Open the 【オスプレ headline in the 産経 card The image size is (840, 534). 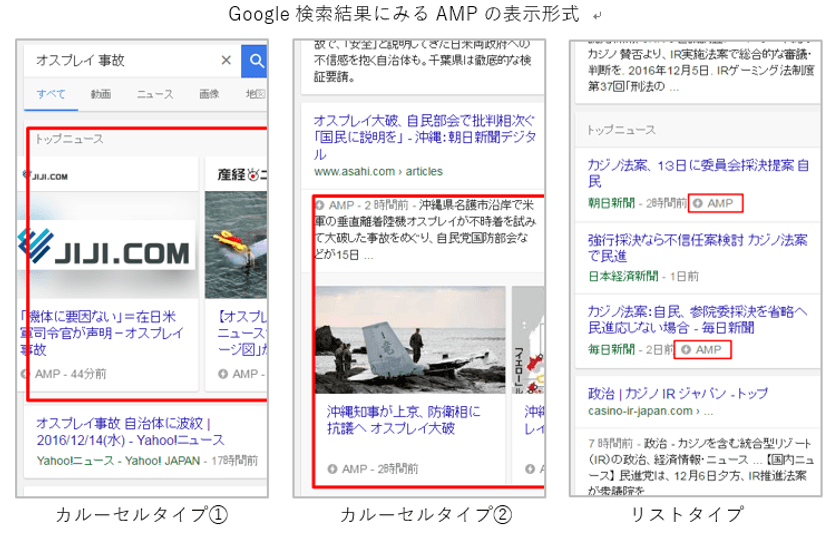click(242, 333)
